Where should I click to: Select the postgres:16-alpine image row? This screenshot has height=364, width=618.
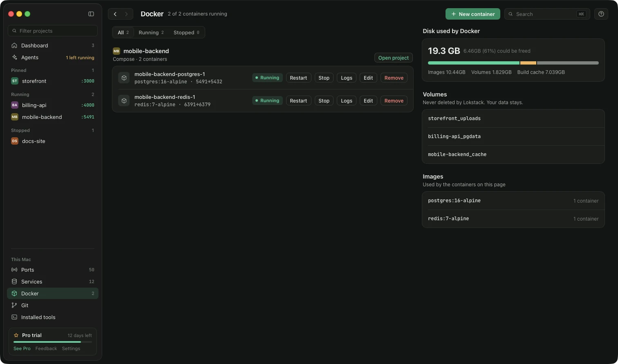[513, 201]
